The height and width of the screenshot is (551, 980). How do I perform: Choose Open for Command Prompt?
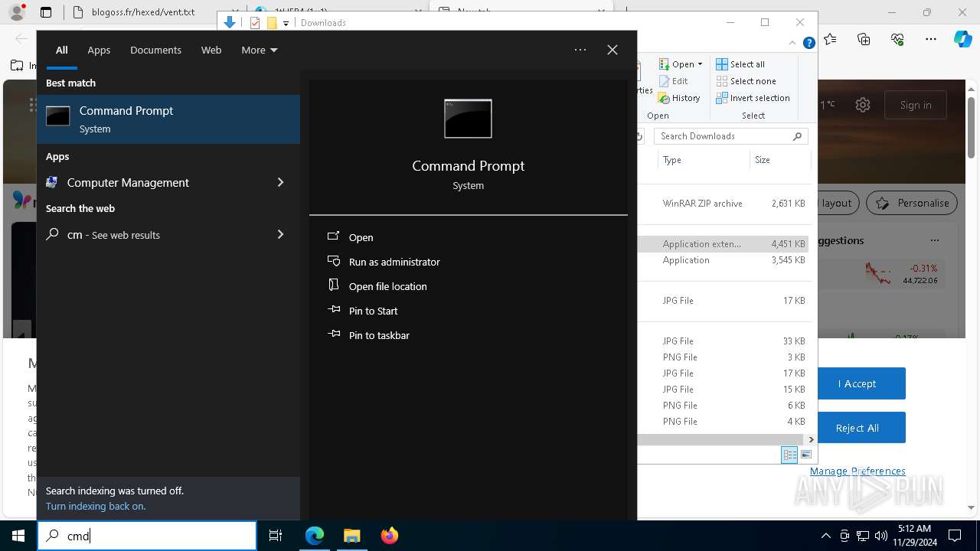coord(361,237)
